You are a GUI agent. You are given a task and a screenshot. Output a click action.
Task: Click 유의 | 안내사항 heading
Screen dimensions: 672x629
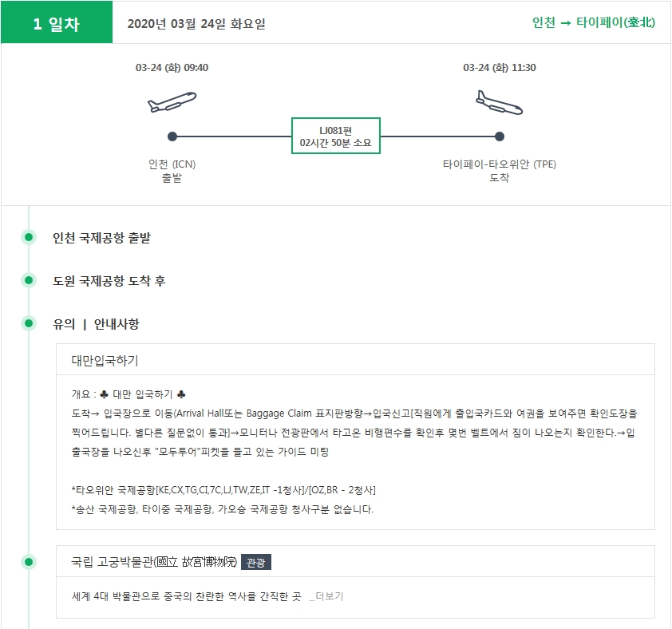tap(96, 324)
